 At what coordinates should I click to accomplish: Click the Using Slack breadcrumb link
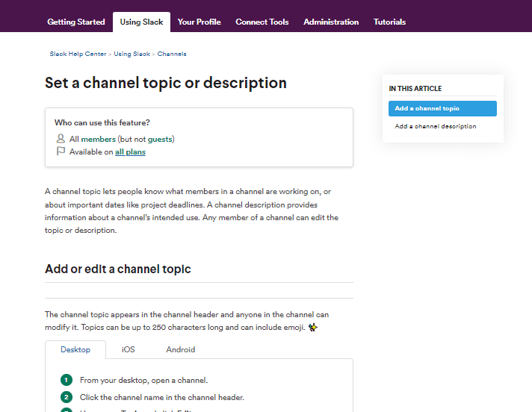132,54
